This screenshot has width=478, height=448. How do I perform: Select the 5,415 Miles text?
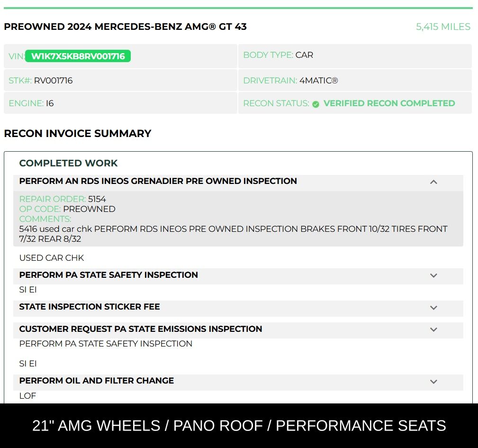[x=443, y=27]
